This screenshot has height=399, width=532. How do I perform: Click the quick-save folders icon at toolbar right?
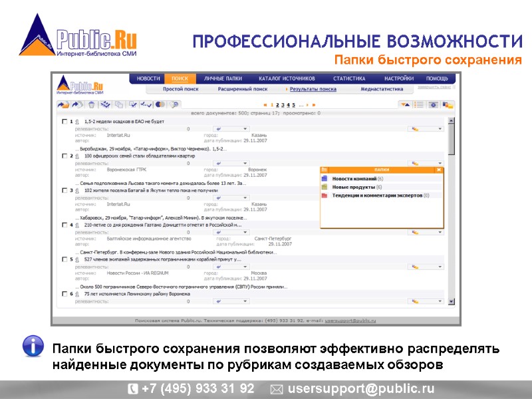(448, 105)
